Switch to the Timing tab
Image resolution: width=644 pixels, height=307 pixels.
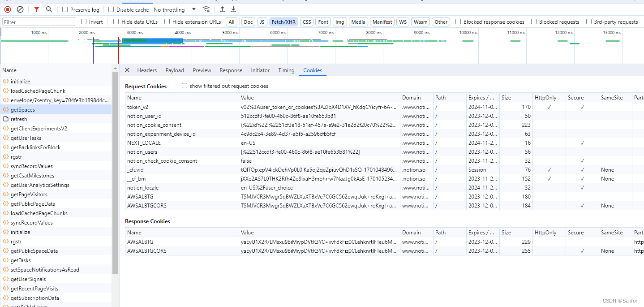[x=286, y=70]
